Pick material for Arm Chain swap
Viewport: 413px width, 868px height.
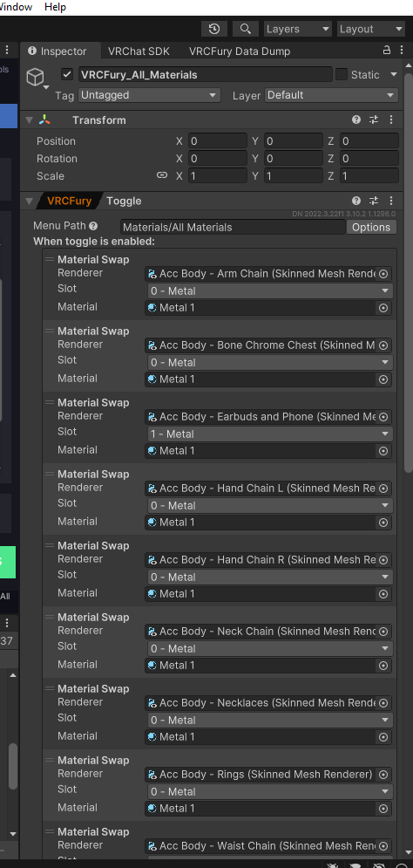click(x=383, y=308)
